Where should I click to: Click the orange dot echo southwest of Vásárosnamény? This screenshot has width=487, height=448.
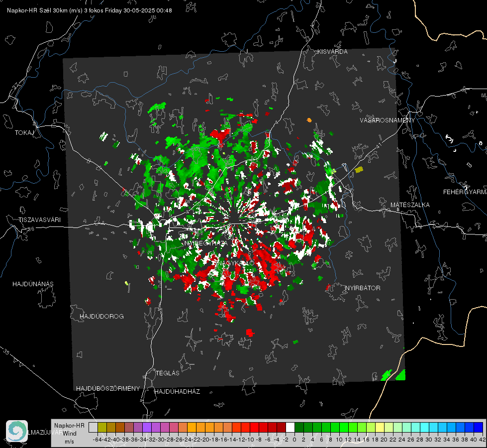pyautogui.click(x=309, y=120)
